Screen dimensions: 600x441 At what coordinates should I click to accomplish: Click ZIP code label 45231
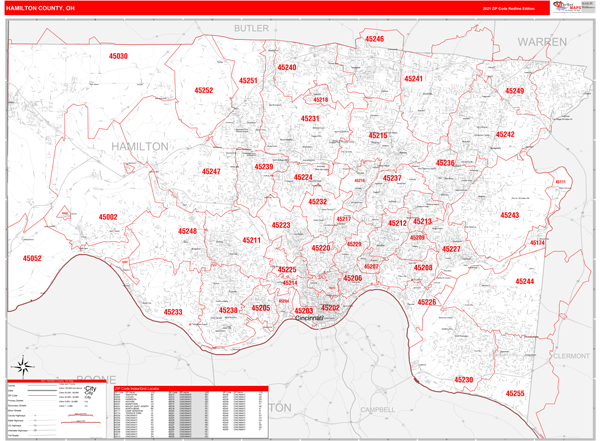[x=310, y=119]
